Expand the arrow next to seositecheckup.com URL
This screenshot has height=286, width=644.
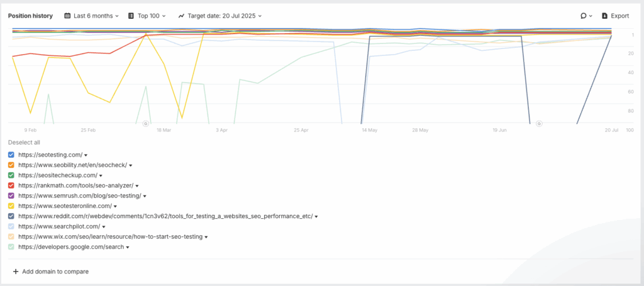pyautogui.click(x=101, y=175)
